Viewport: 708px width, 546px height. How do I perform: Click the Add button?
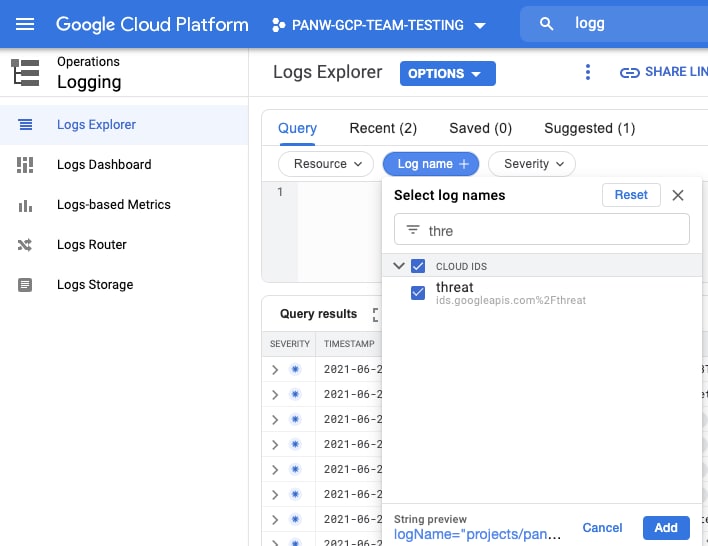666,527
